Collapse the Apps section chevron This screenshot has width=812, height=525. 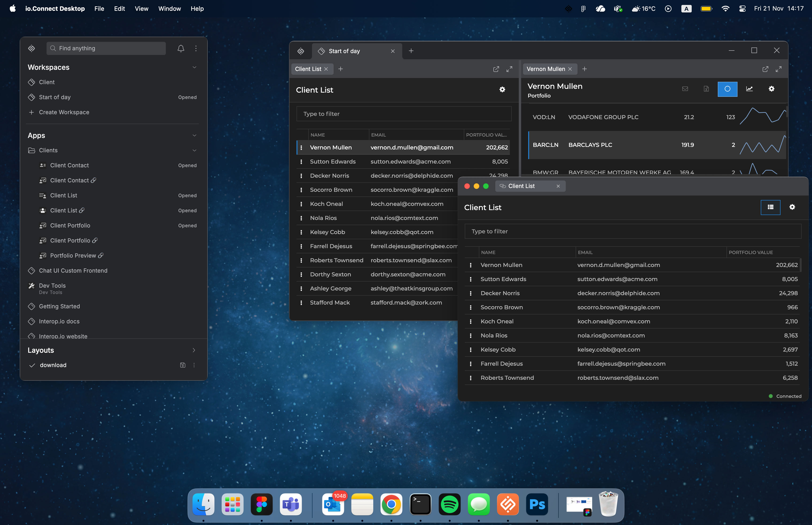pyautogui.click(x=195, y=135)
